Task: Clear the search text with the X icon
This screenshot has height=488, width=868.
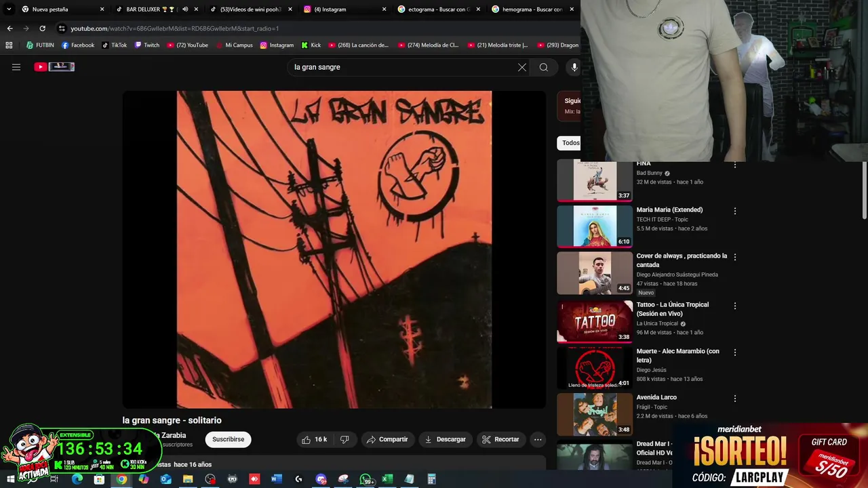Action: click(x=522, y=67)
